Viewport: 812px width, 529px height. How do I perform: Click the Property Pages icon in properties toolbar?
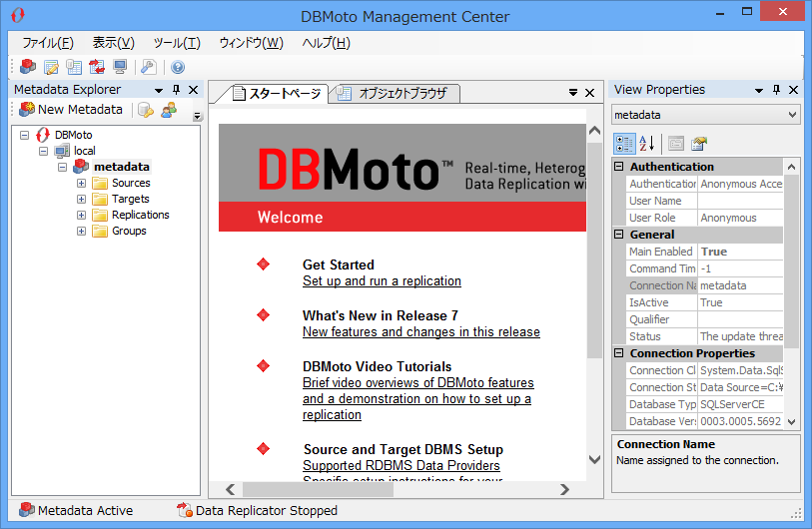pos(676,144)
